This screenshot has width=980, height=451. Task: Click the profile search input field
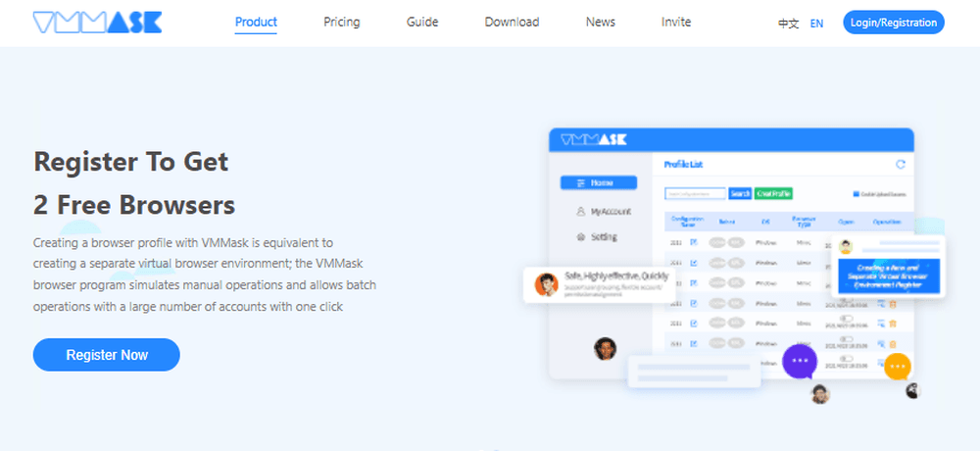(x=696, y=194)
